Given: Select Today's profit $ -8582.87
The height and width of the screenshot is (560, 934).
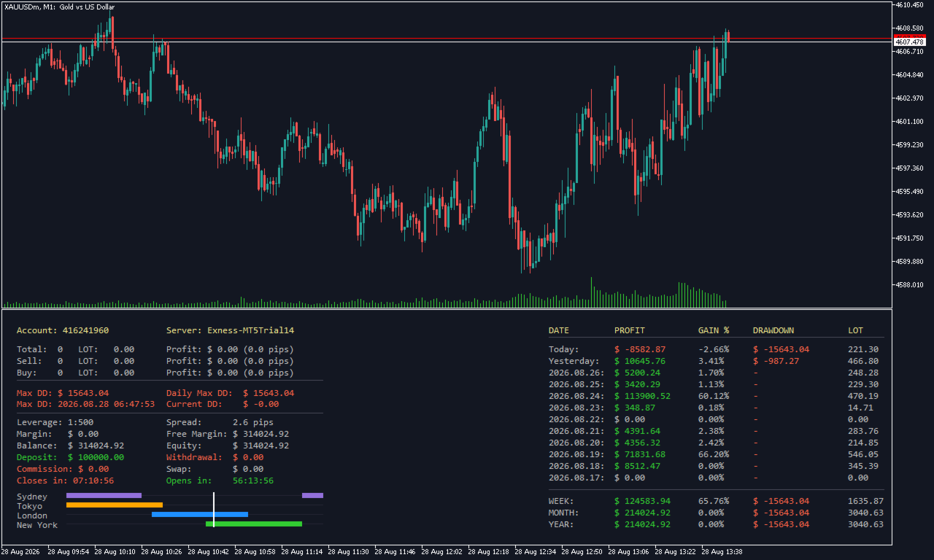Looking at the screenshot, I should click(x=640, y=349).
